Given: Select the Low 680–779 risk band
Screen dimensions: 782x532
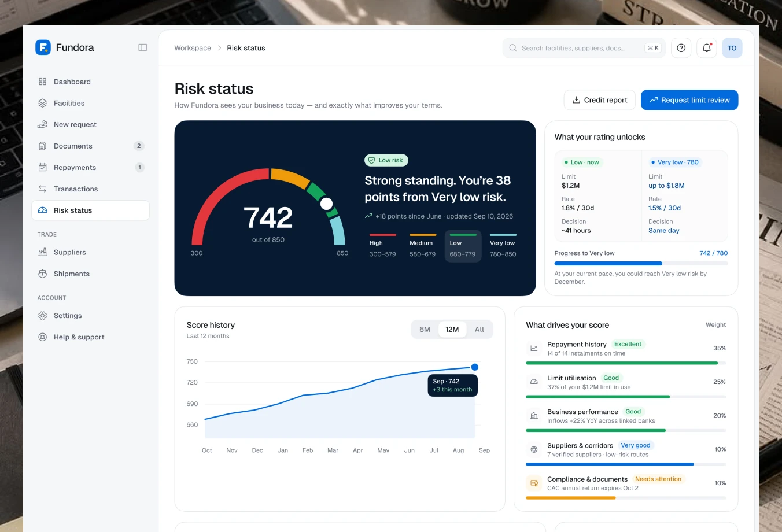Looking at the screenshot, I should (x=463, y=246).
